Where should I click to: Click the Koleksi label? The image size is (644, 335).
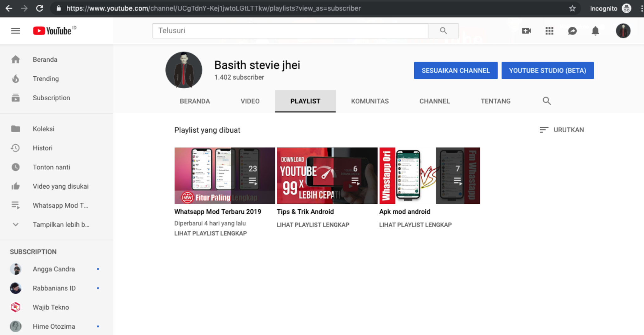click(43, 129)
